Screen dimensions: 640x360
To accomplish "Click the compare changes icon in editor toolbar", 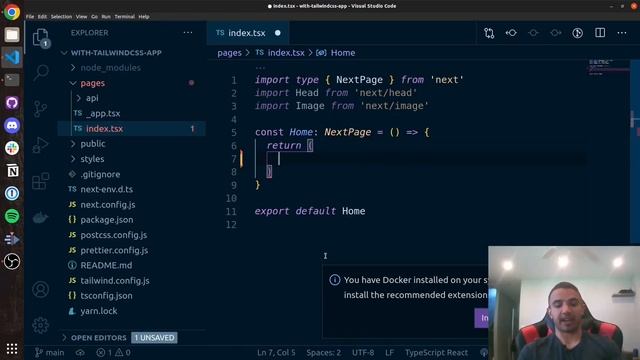I will (x=489, y=33).
